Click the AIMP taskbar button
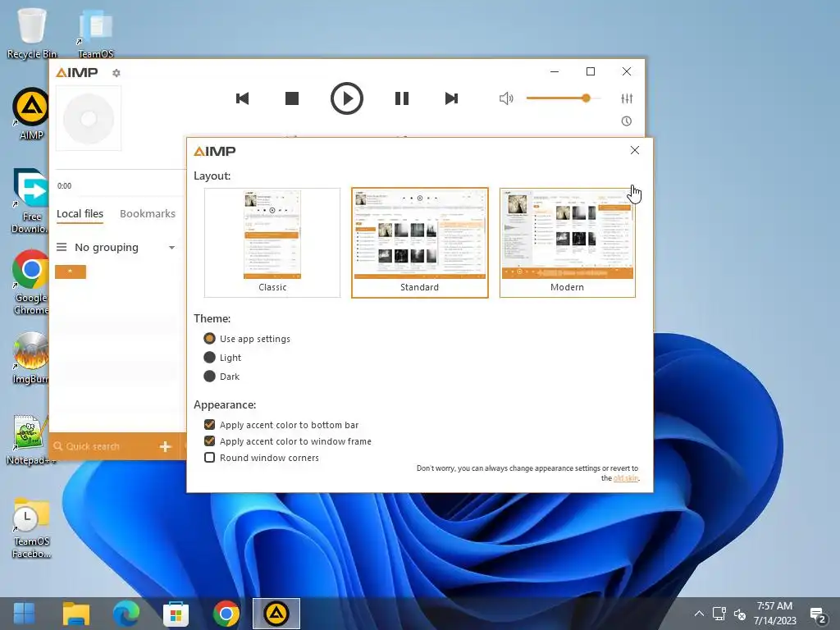This screenshot has height=630, width=840. (276, 614)
